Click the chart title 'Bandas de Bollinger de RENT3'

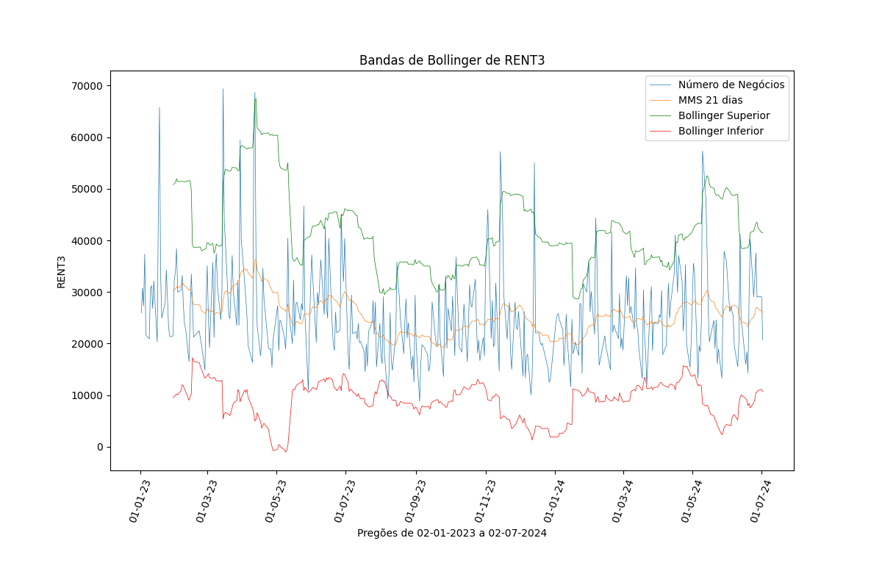point(452,60)
